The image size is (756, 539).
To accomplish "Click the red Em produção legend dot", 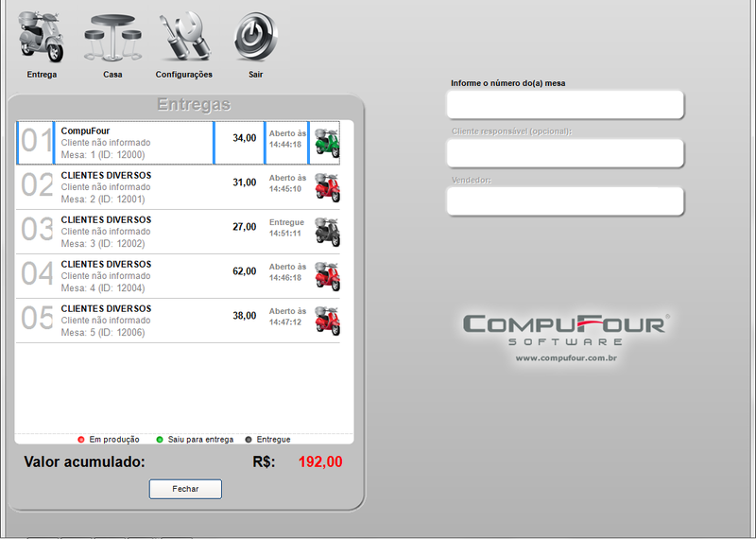I will click(81, 440).
